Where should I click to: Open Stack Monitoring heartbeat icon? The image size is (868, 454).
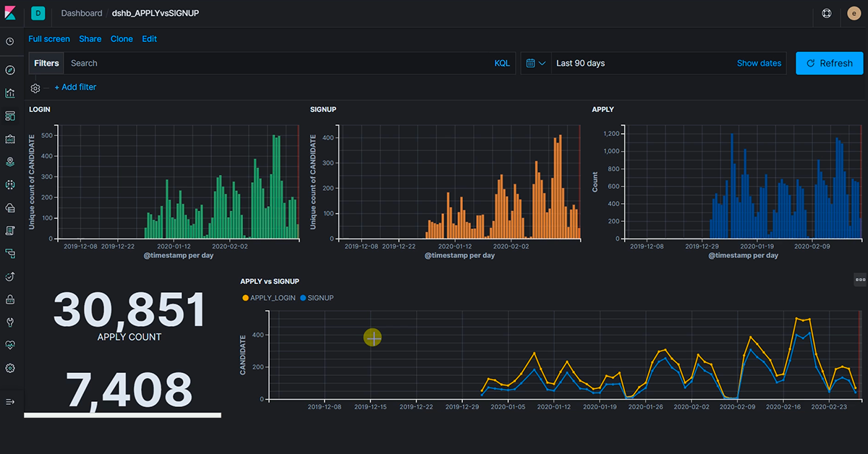pos(10,346)
